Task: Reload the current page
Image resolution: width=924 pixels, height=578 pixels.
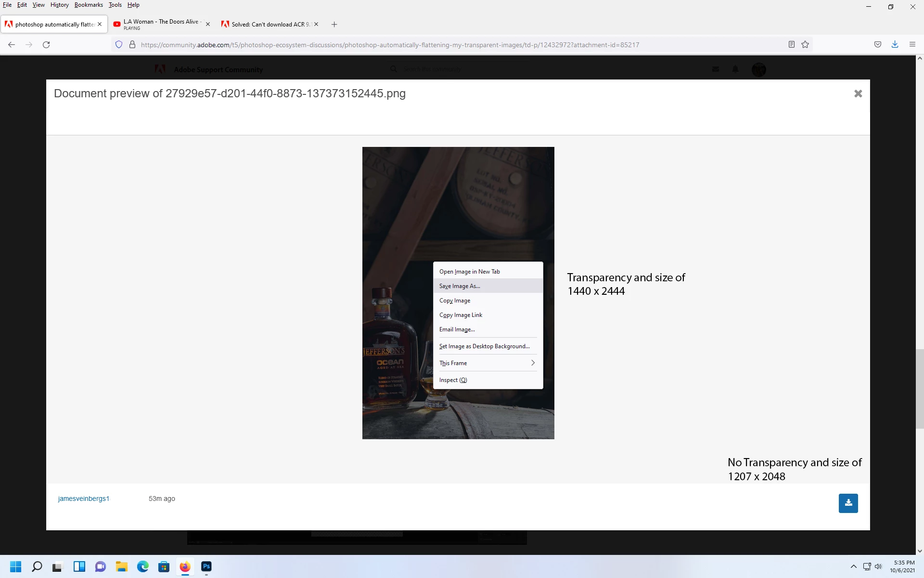Action: 46,45
